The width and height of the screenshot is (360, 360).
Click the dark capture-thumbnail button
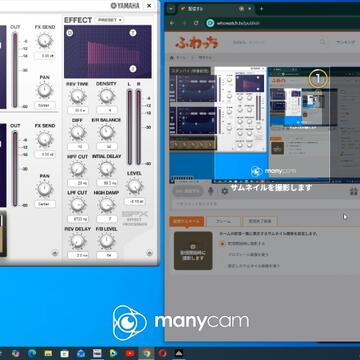click(193, 251)
